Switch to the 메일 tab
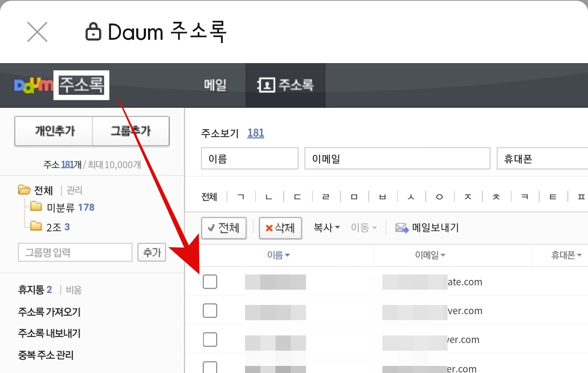588x373 pixels. pos(215,85)
